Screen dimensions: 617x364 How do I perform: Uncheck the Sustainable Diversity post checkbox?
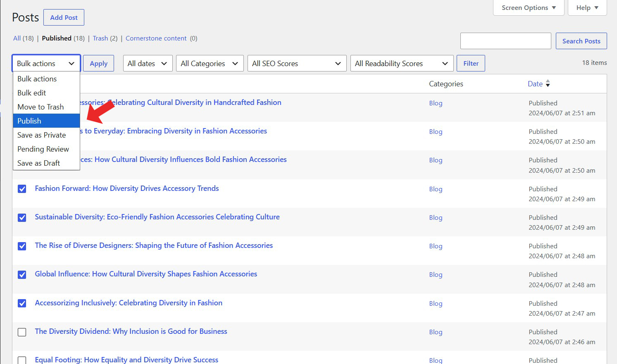pyautogui.click(x=22, y=217)
